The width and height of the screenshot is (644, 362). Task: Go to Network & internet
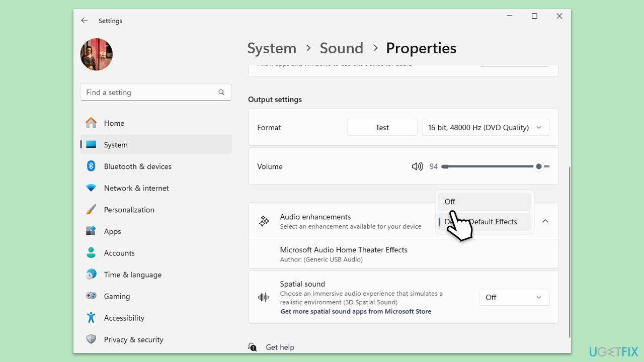tap(156, 188)
